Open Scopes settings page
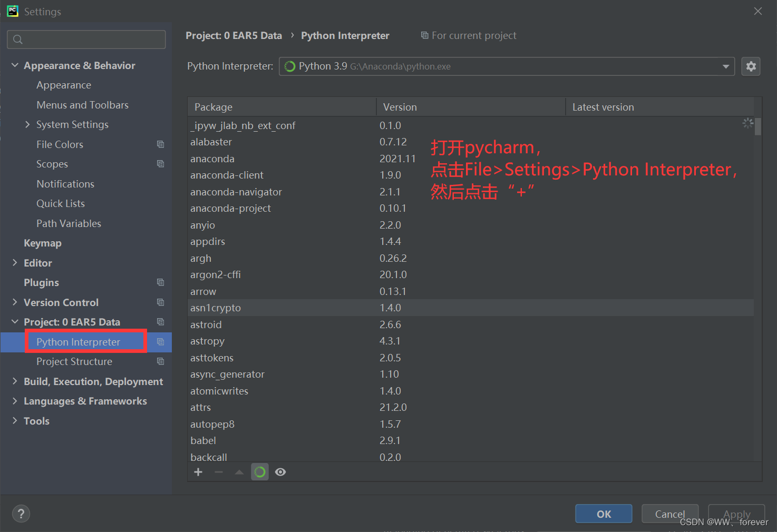This screenshot has height=532, width=777. (52, 164)
